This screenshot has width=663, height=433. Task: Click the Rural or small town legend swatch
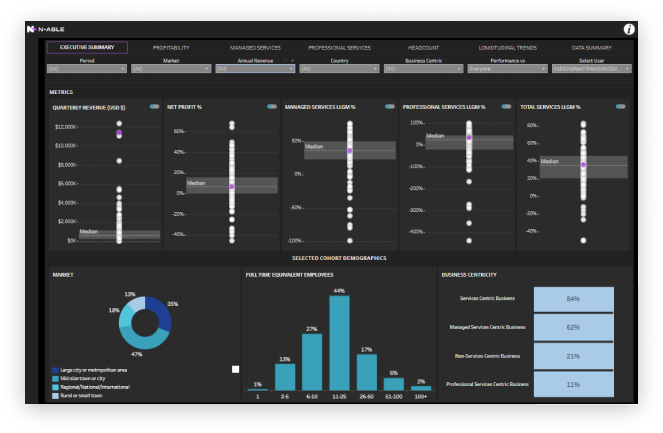tap(55, 396)
